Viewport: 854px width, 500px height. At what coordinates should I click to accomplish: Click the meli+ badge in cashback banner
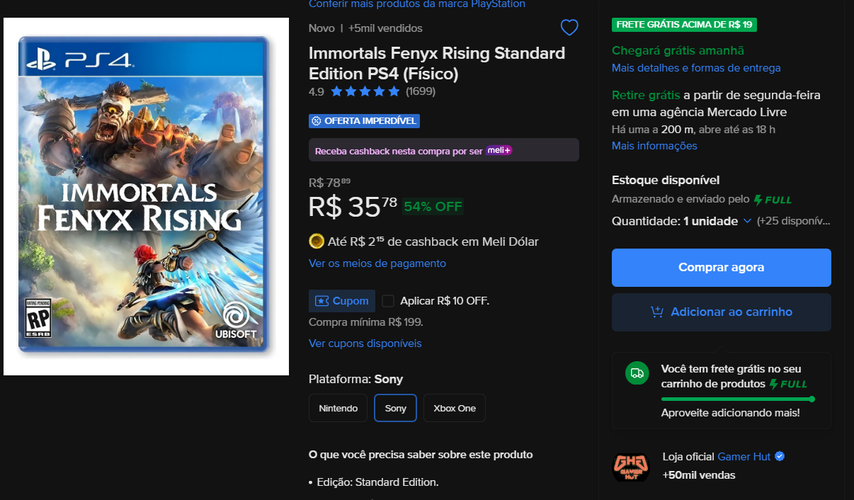[499, 150]
